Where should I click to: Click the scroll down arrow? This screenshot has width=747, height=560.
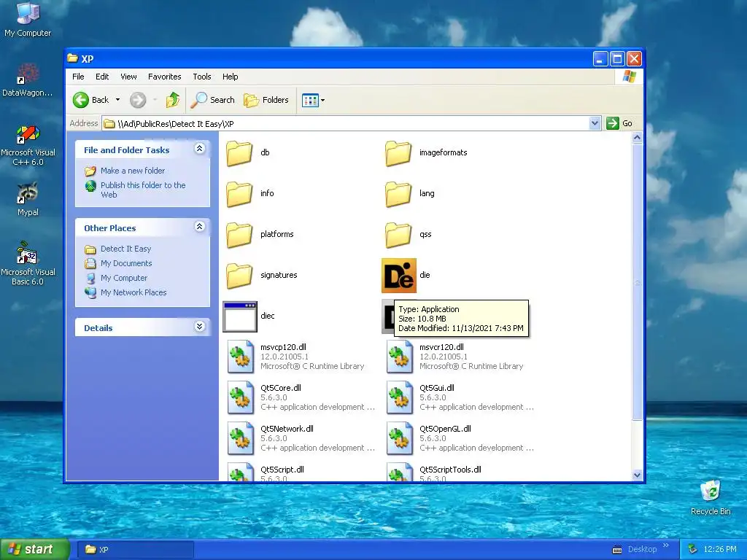[x=637, y=475]
